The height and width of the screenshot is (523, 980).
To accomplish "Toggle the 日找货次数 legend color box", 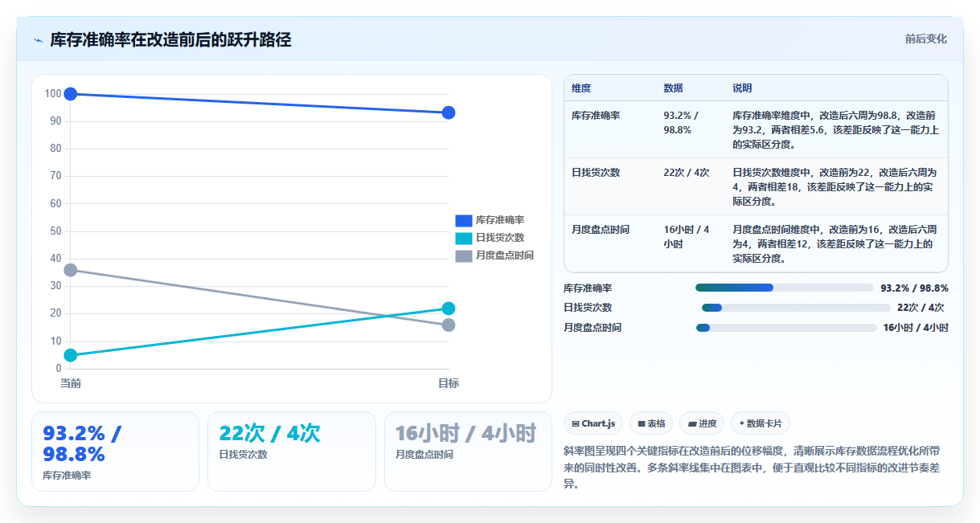I will click(463, 238).
